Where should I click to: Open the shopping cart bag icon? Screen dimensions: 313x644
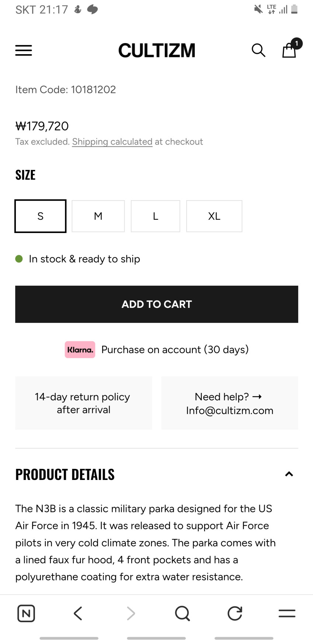289,50
